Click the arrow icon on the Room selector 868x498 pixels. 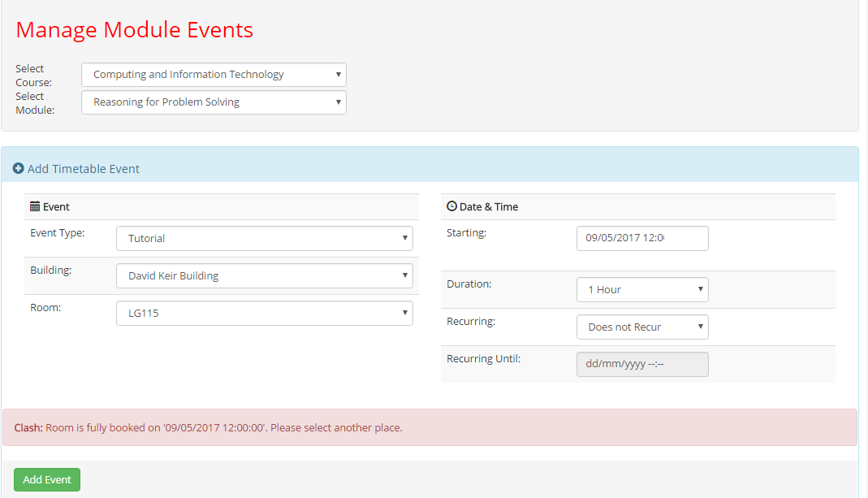(404, 313)
